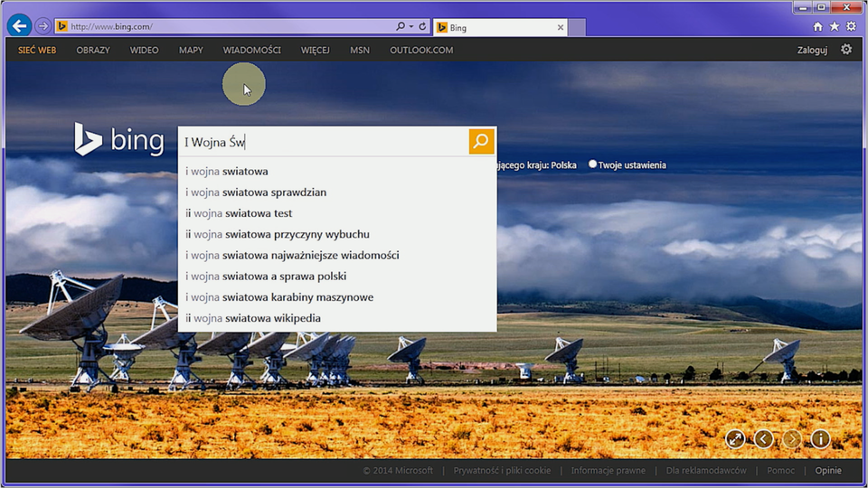Open WIDEO navigation item
The image size is (868, 488).
tap(144, 50)
